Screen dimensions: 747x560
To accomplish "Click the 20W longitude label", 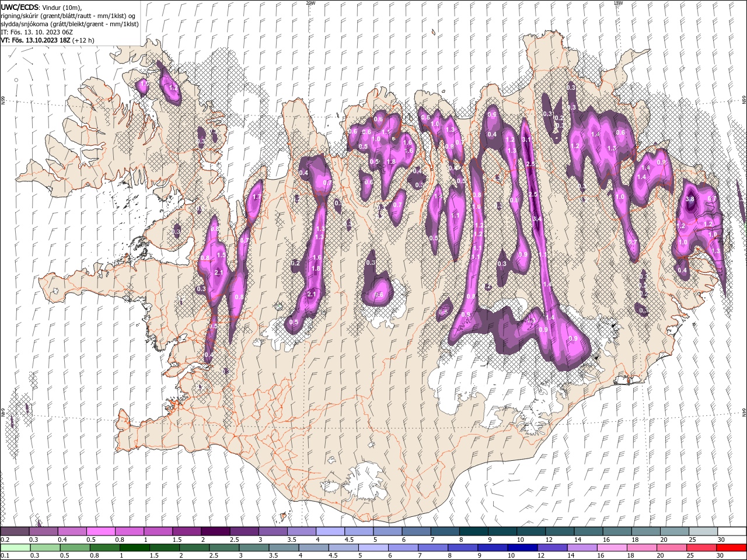I will pyautogui.click(x=310, y=3).
